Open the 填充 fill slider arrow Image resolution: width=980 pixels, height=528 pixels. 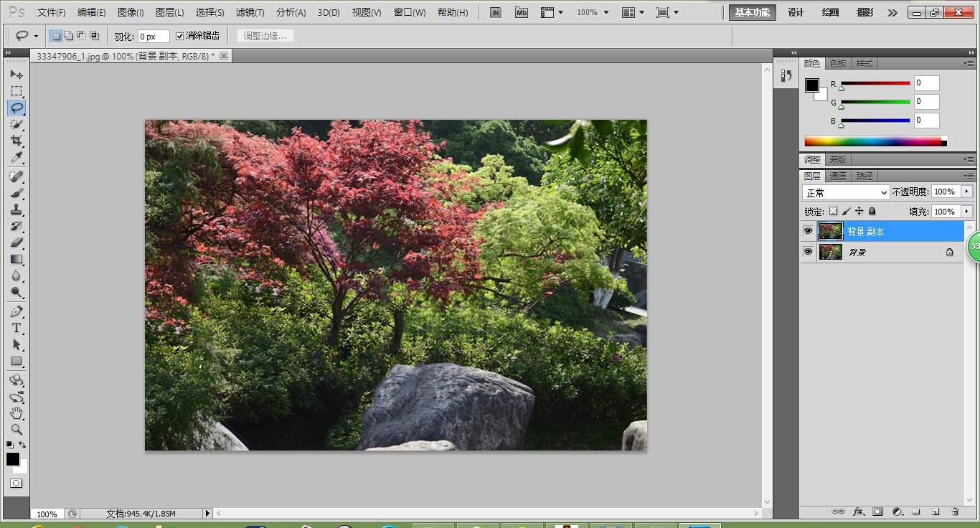pos(967,211)
